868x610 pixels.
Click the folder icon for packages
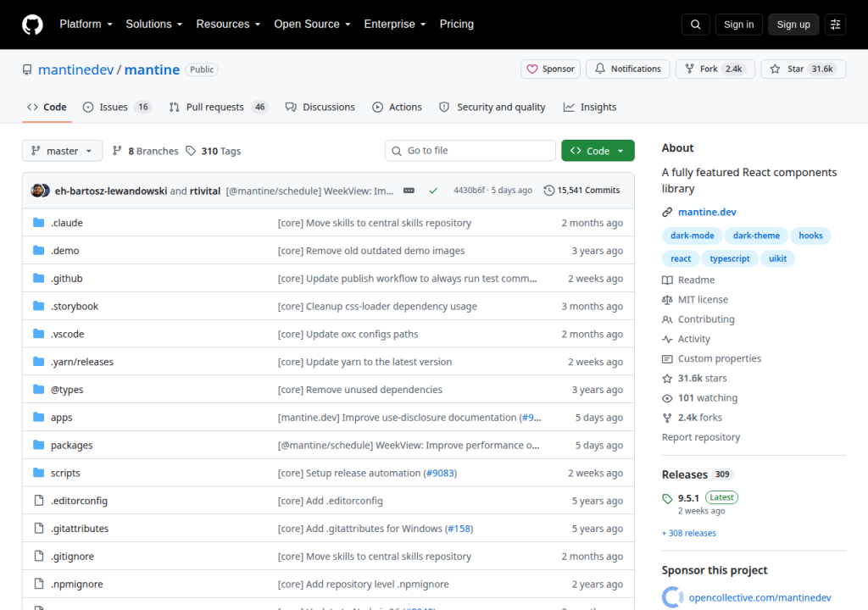[39, 445]
